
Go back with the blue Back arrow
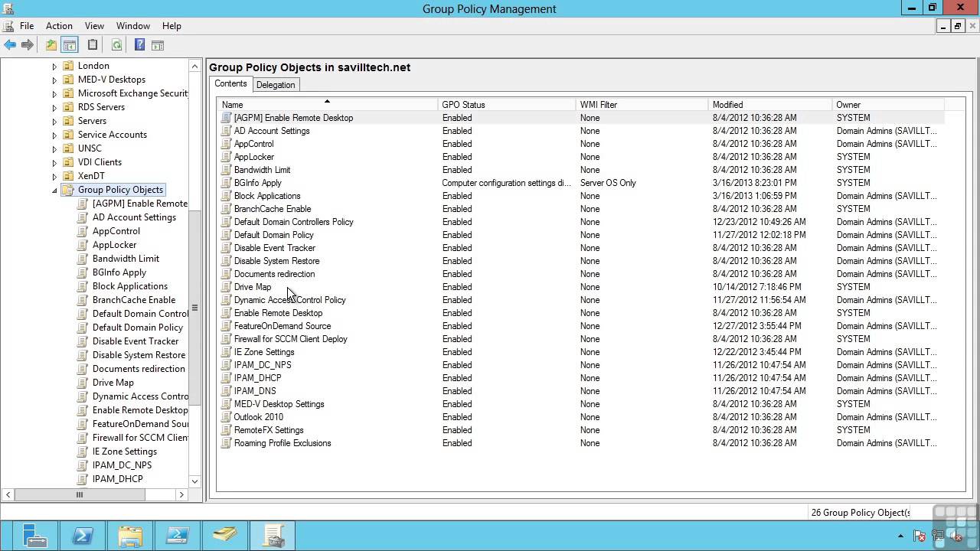coord(10,45)
